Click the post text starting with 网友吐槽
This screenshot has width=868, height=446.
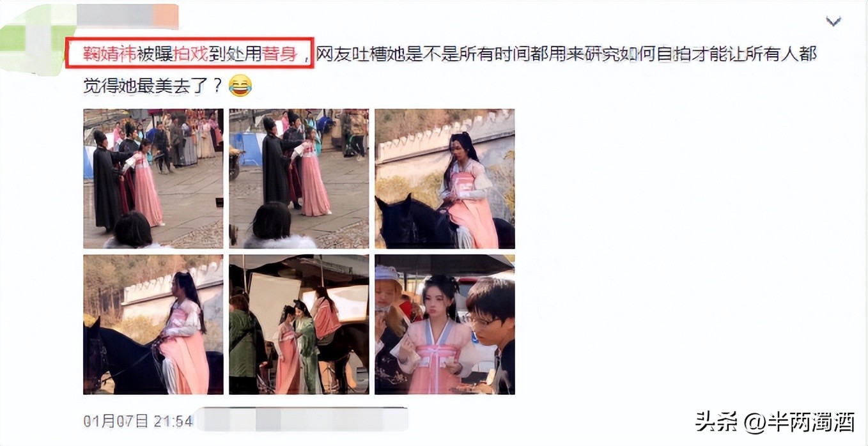click(566, 54)
